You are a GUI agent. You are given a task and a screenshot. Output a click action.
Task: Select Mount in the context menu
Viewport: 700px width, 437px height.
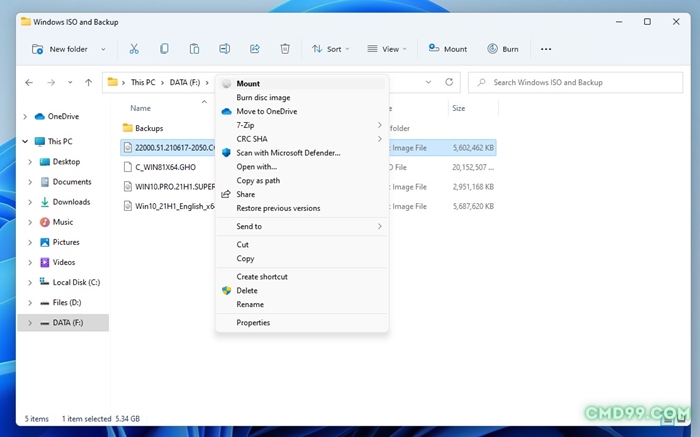tap(302, 83)
